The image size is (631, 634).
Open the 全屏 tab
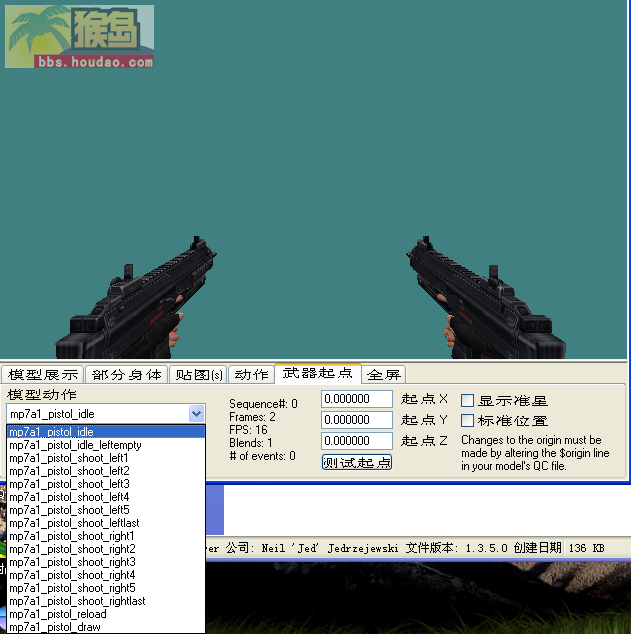tap(384, 374)
